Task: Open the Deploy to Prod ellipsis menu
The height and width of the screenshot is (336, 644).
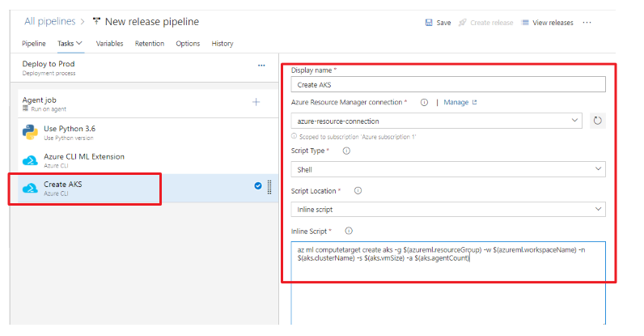Action: 261,66
